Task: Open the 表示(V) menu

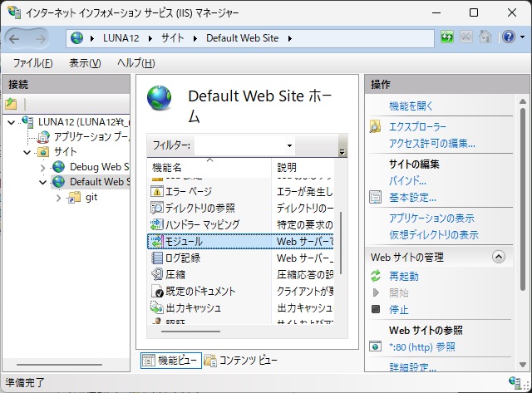Action: [x=85, y=63]
